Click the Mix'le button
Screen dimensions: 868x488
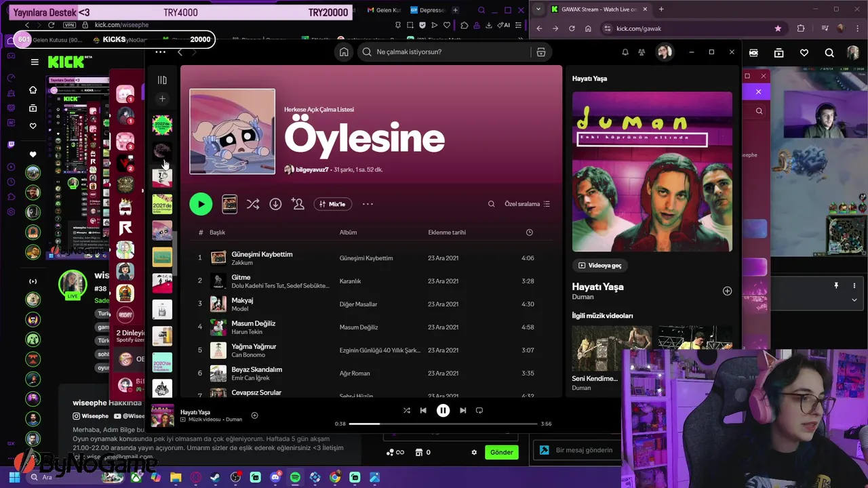coord(332,204)
